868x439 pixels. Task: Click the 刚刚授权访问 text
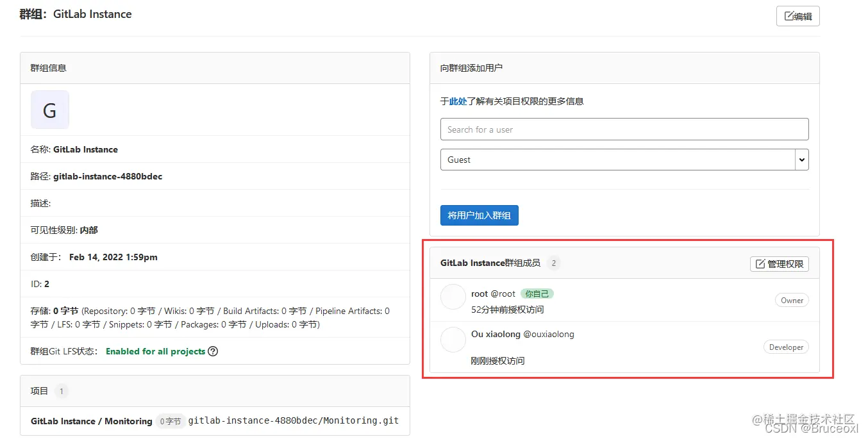tap(497, 361)
